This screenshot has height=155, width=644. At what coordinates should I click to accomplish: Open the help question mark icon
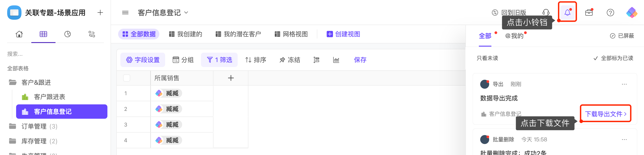coord(610,12)
